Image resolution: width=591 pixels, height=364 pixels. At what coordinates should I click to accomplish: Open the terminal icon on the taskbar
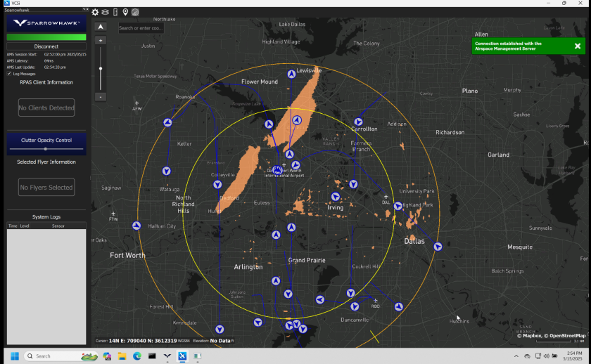pyautogui.click(x=152, y=356)
